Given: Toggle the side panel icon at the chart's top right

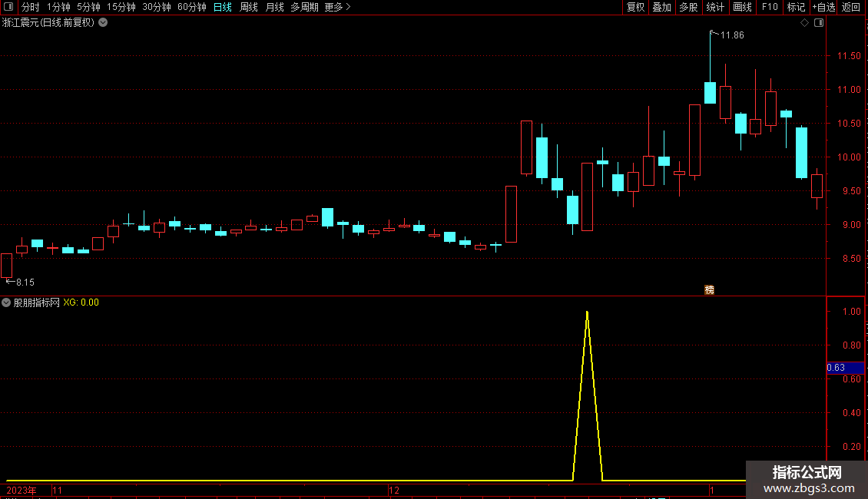Looking at the screenshot, I should [x=819, y=23].
